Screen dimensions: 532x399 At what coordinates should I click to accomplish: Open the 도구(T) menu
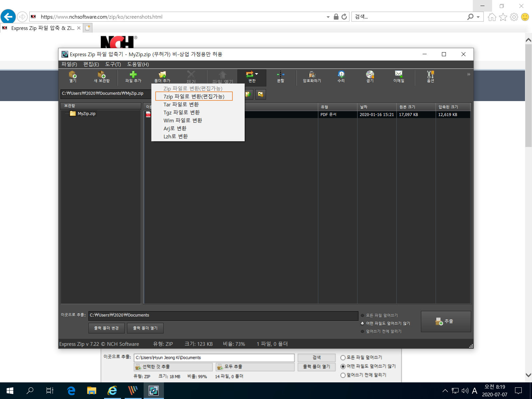click(x=113, y=64)
